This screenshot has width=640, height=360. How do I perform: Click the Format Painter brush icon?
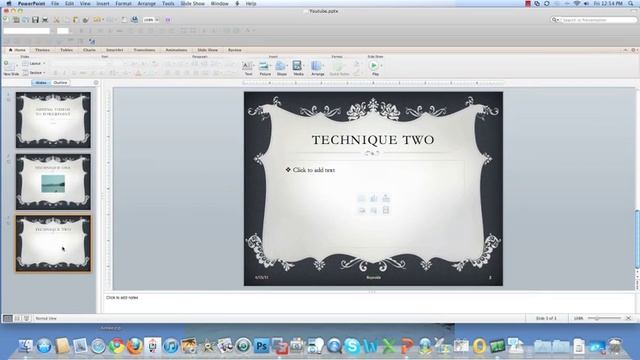85,20
